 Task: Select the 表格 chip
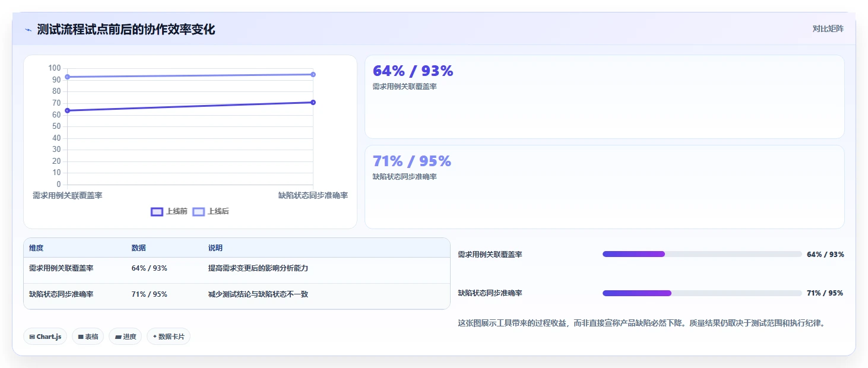[x=88, y=337]
